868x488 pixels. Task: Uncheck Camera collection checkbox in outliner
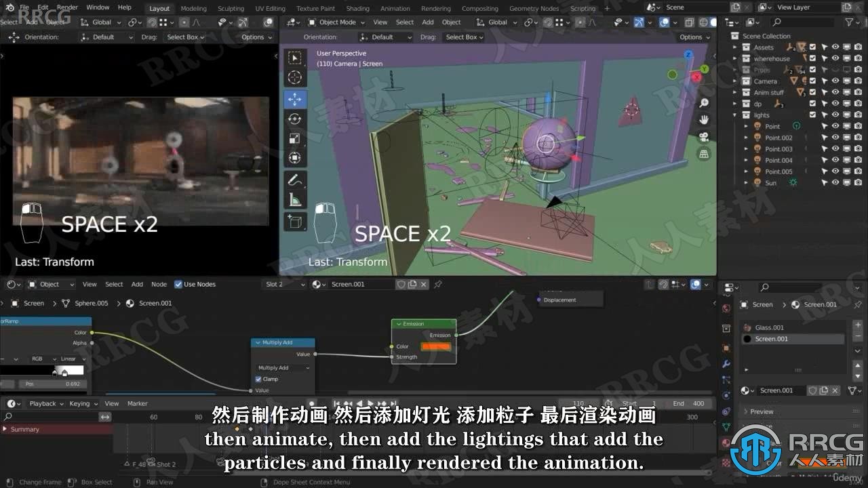coord(812,81)
